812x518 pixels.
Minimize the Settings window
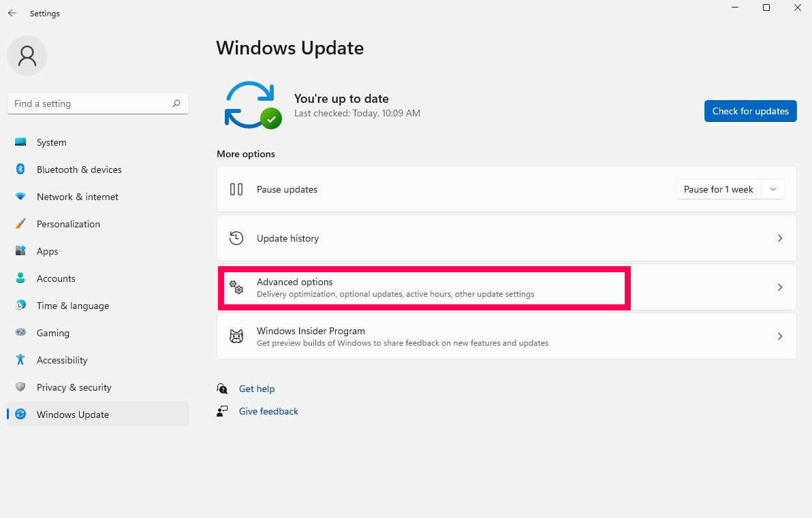pyautogui.click(x=735, y=7)
